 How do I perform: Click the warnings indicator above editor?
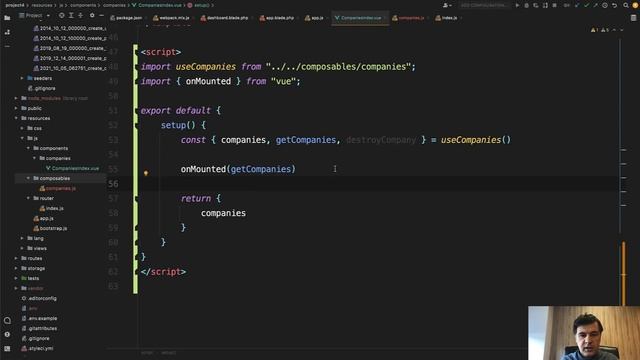tap(601, 30)
